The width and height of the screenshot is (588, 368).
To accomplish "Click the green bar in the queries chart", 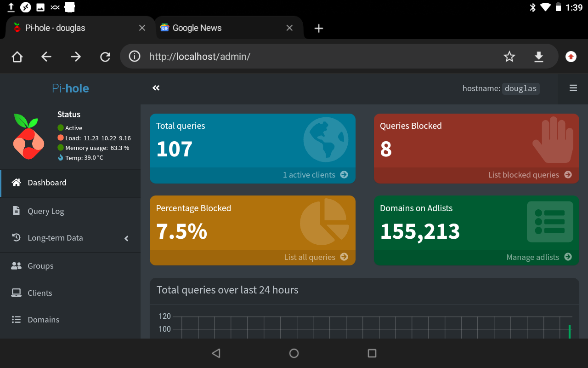I will pos(570,332).
